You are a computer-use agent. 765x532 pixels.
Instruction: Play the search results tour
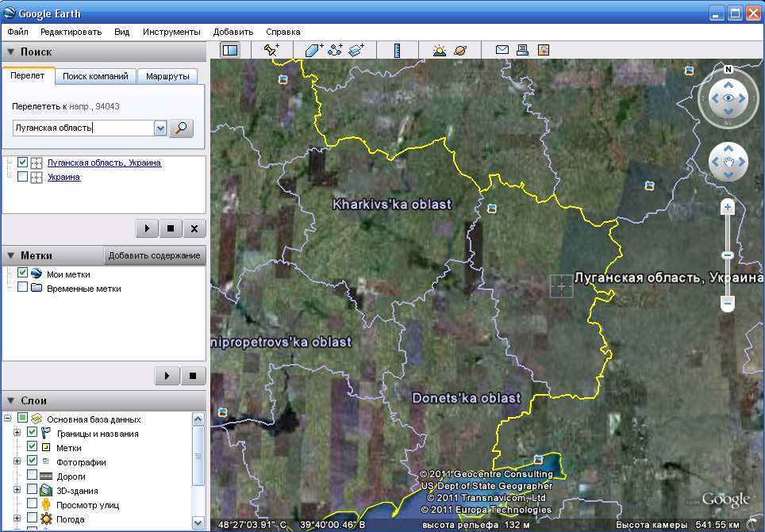(147, 228)
